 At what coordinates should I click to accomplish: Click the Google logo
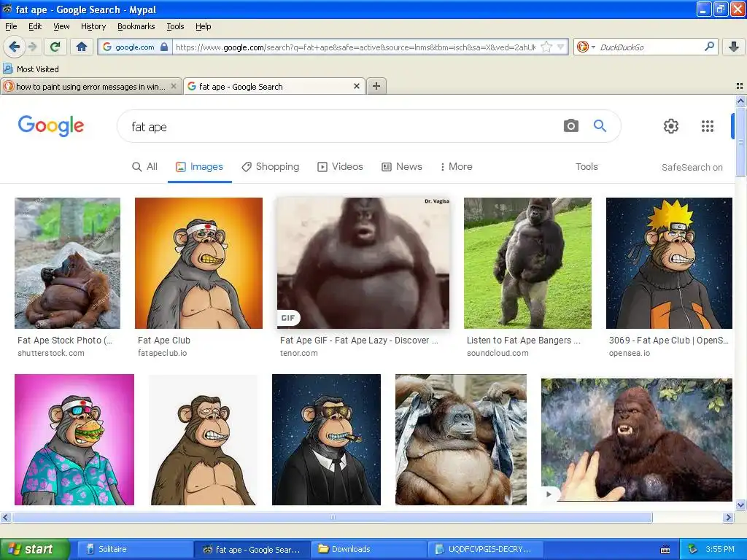[x=50, y=125]
